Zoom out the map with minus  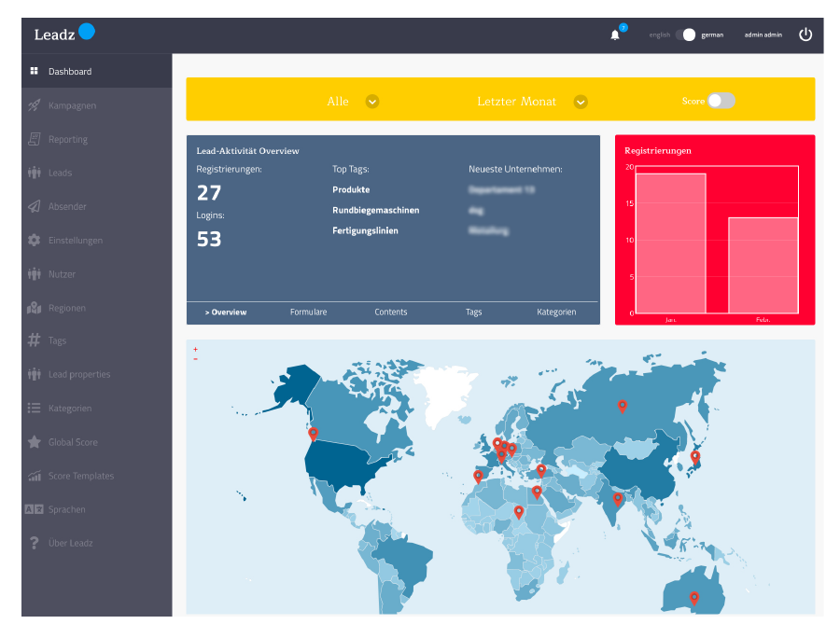[196, 358]
